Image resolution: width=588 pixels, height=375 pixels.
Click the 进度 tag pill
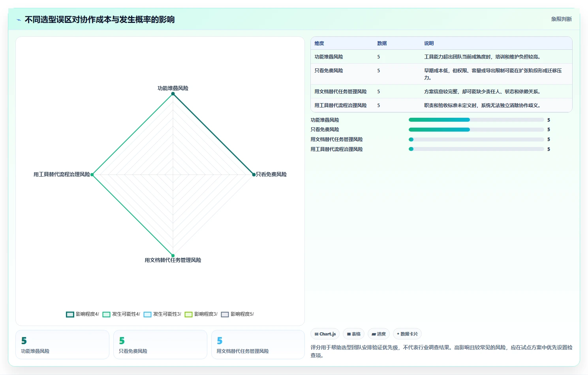point(379,334)
